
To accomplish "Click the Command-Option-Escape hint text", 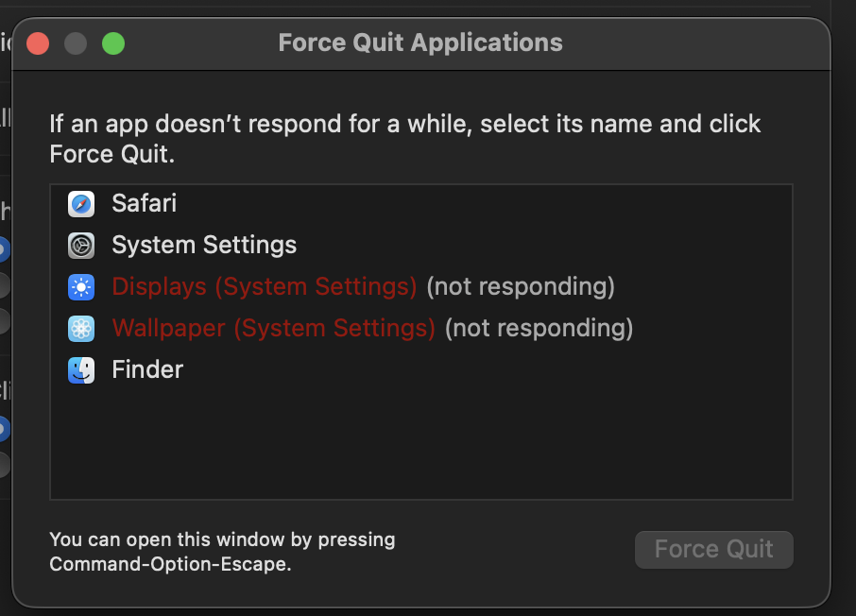I will point(222,553).
